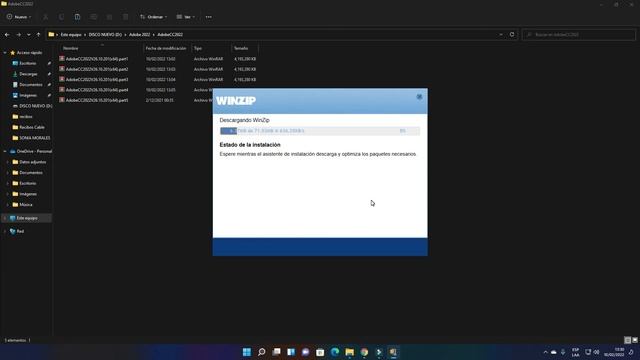Click 'AdobeCC2022' in the address breadcrumb

pos(170,35)
